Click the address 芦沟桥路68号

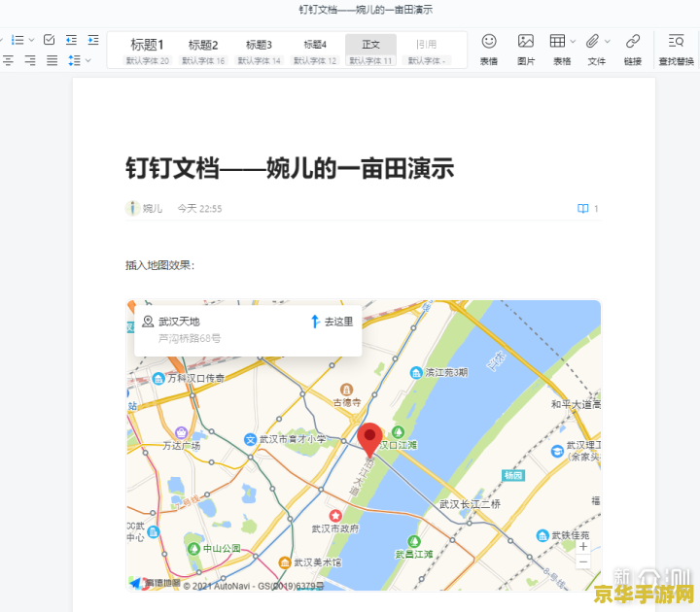point(190,338)
